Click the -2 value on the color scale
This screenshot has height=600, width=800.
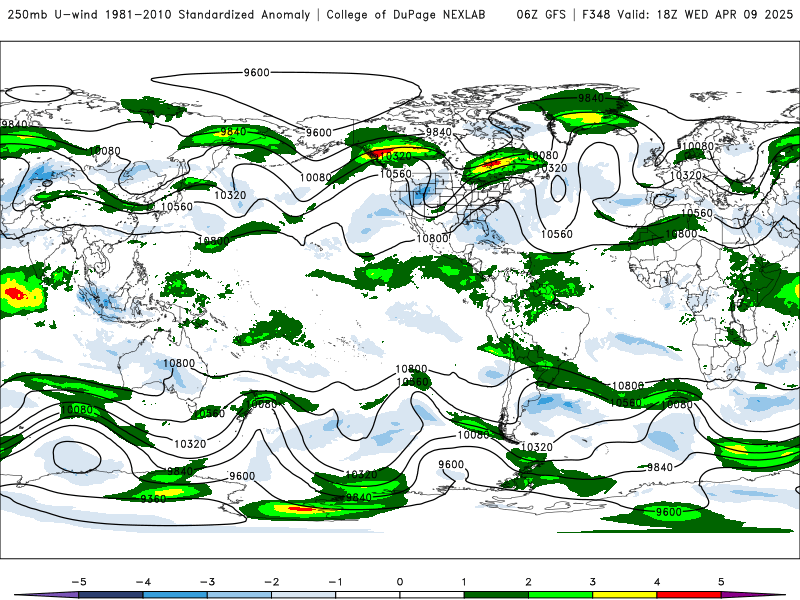click(x=271, y=582)
